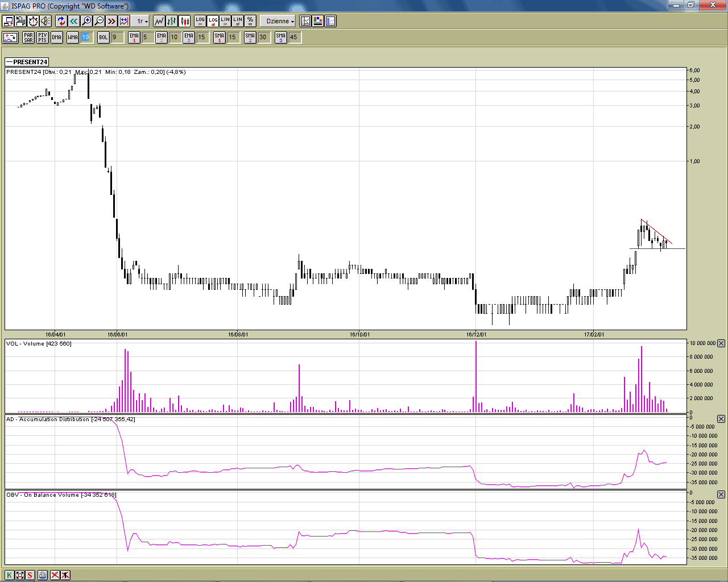Toggle the EMA 1 moving average
728x582 pixels.
point(134,38)
